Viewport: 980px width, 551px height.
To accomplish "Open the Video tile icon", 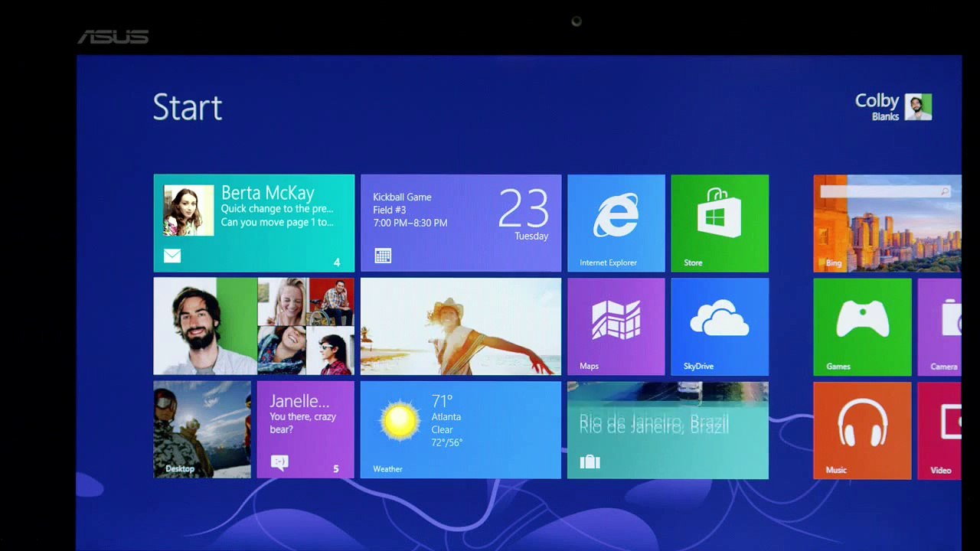I will 951,422.
